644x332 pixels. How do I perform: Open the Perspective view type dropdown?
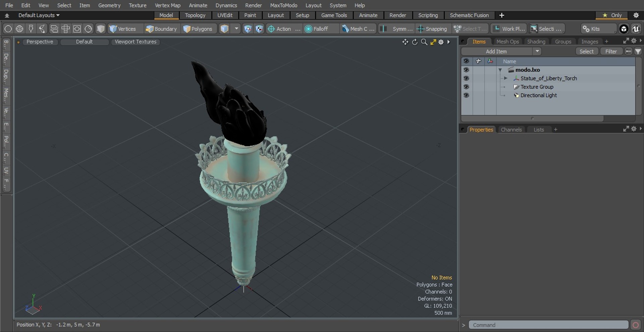[40, 42]
